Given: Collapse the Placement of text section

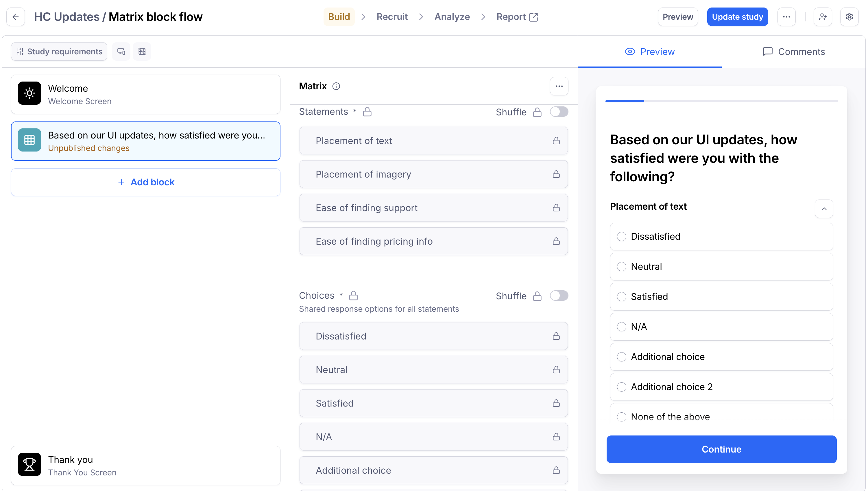Looking at the screenshot, I should 823,209.
